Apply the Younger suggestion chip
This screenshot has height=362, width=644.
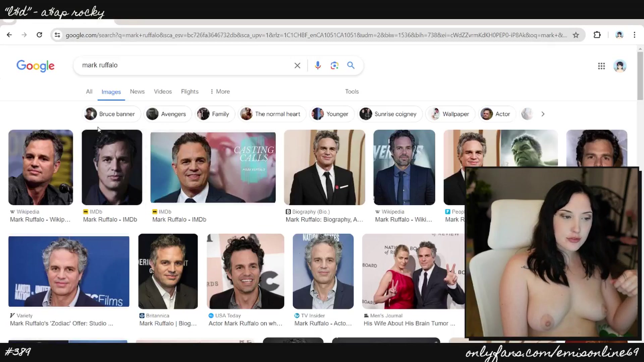331,114
